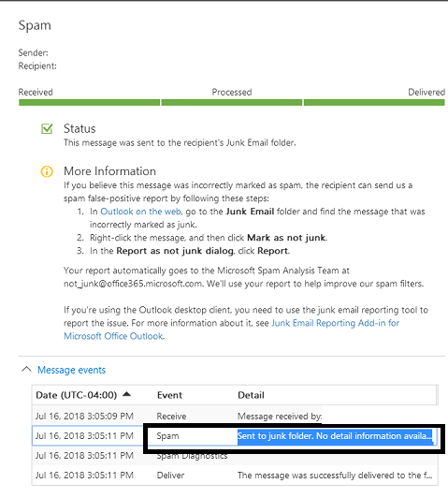Sort by Date (UTC-04:00) column header
This screenshot has height=498, width=448.
(76, 395)
